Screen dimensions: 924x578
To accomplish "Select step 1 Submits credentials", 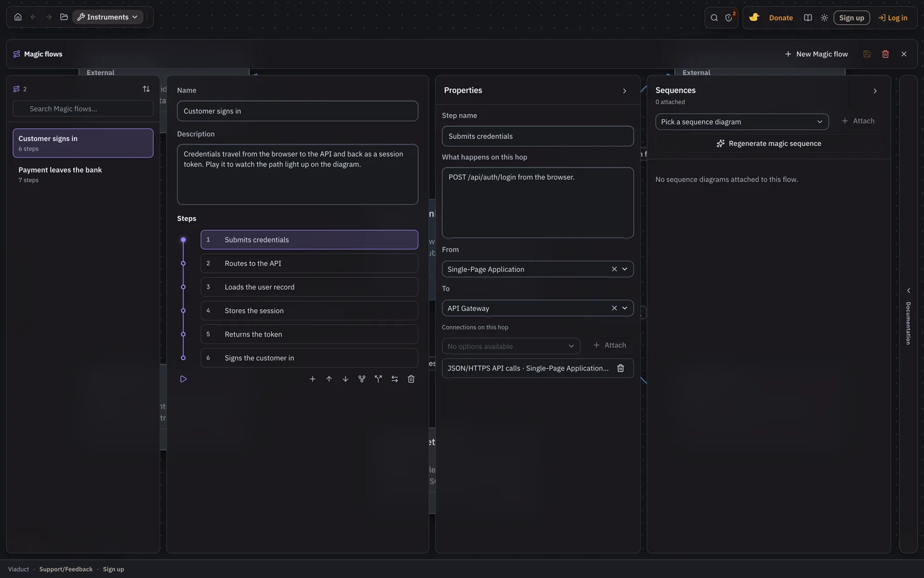I will pyautogui.click(x=310, y=239).
